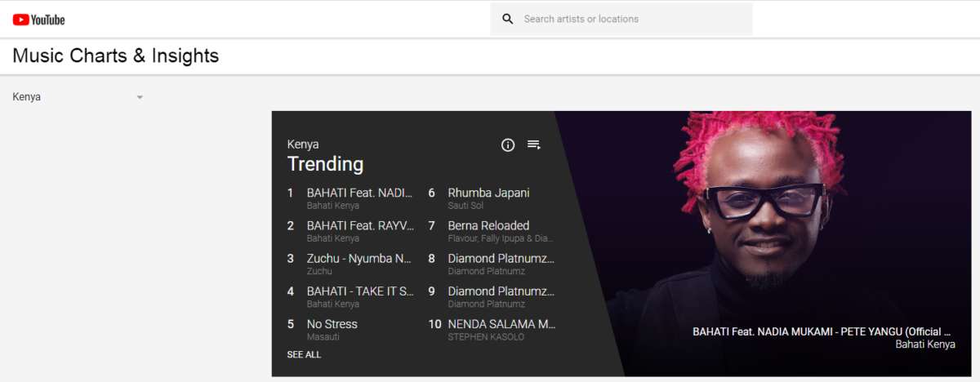Image resolution: width=980 pixels, height=382 pixels.
Task: Open track 2 'BAHATI Feat. RAYV…'
Action: [360, 225]
